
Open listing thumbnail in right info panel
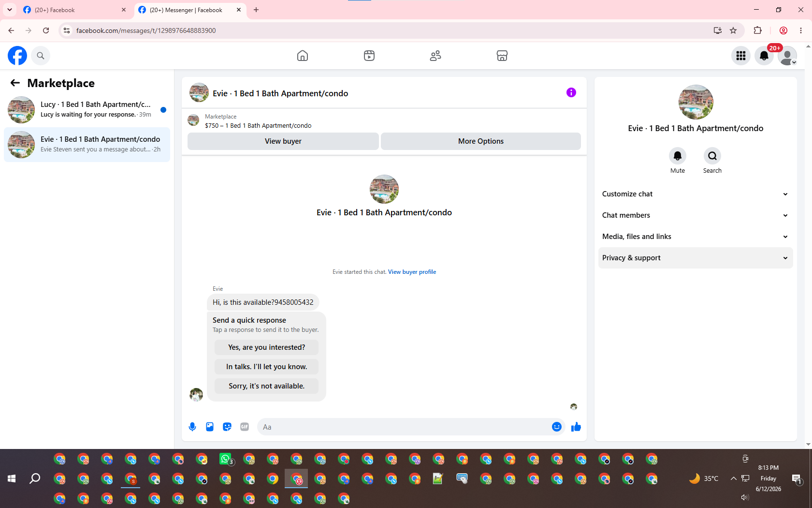tap(696, 102)
